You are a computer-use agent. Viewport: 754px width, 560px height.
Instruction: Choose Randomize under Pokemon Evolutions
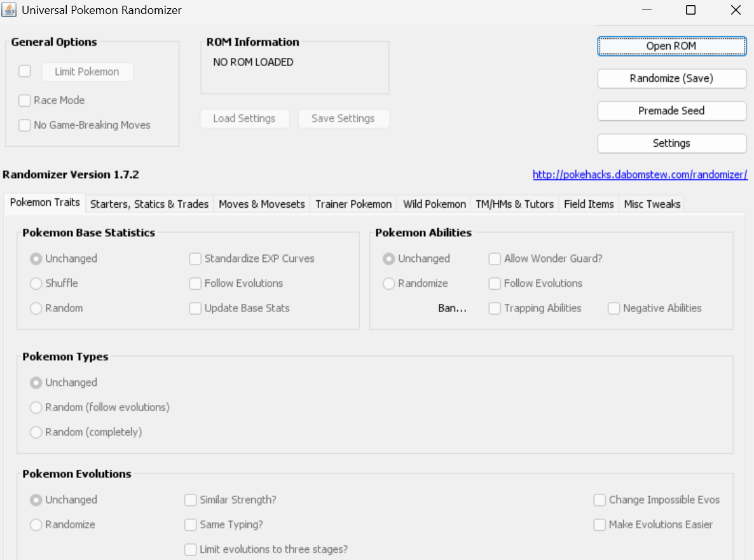coord(36,525)
